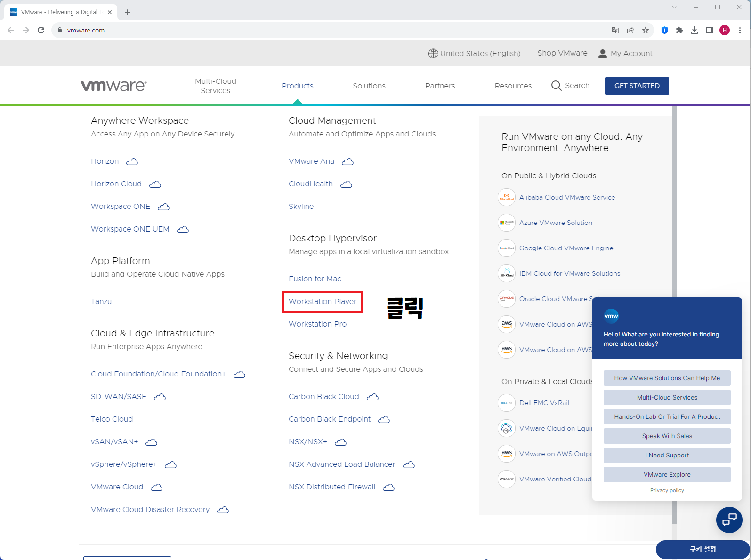Open the Bitwarden shield extension
Viewport: 751px width, 560px height.
(x=664, y=30)
